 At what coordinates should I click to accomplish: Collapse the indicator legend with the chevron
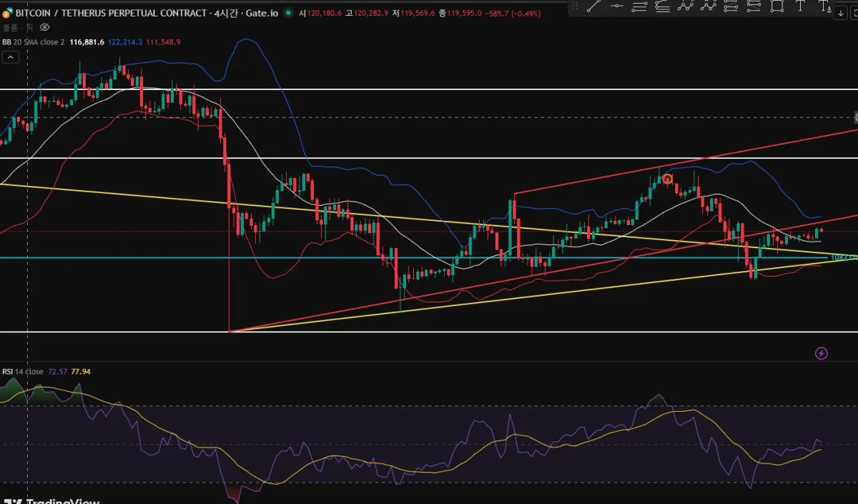click(10, 58)
